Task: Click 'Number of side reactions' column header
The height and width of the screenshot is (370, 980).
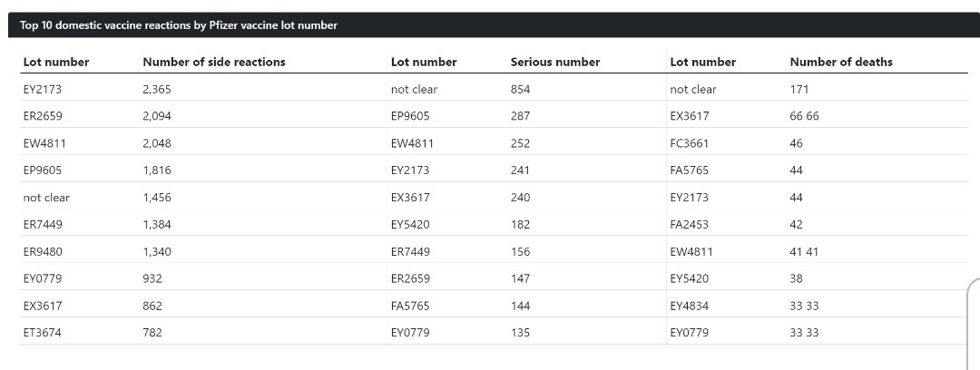Action: pyautogui.click(x=214, y=62)
